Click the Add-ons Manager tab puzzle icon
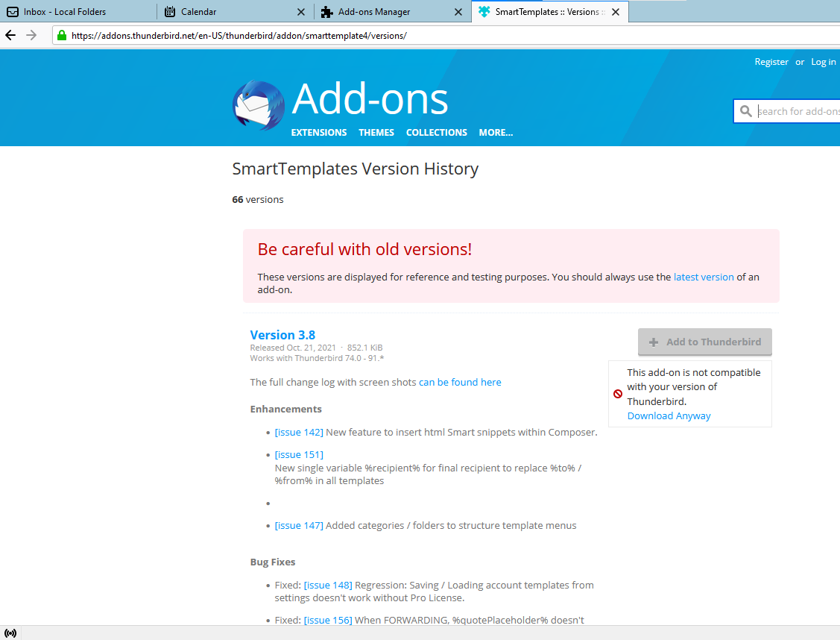The height and width of the screenshot is (640, 840). pyautogui.click(x=326, y=12)
